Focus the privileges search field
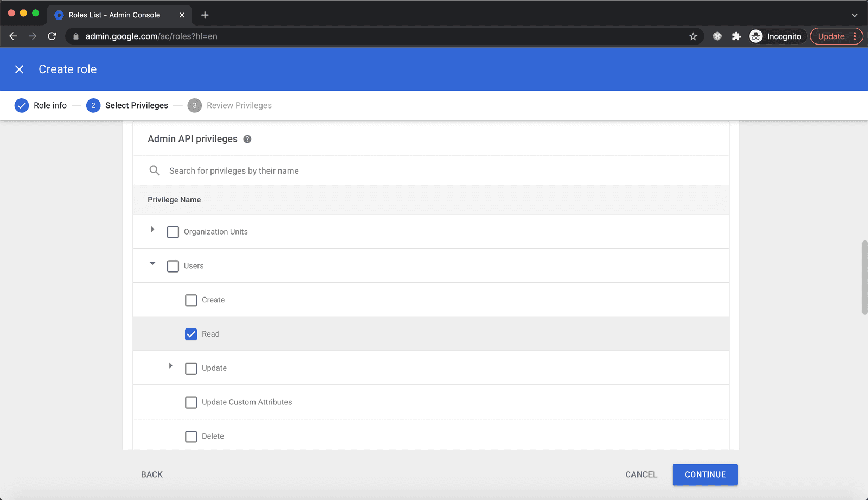 pos(431,170)
